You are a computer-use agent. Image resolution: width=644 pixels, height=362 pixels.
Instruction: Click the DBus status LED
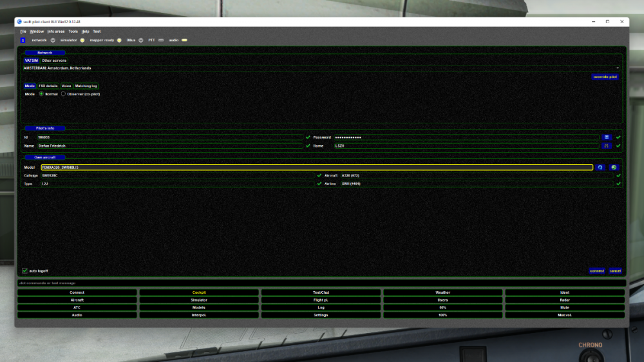[141, 41]
